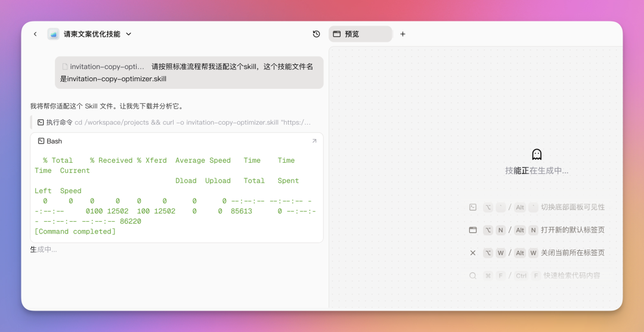Click the project avatar icon next to 请柬文案优化技能

pyautogui.click(x=54, y=34)
